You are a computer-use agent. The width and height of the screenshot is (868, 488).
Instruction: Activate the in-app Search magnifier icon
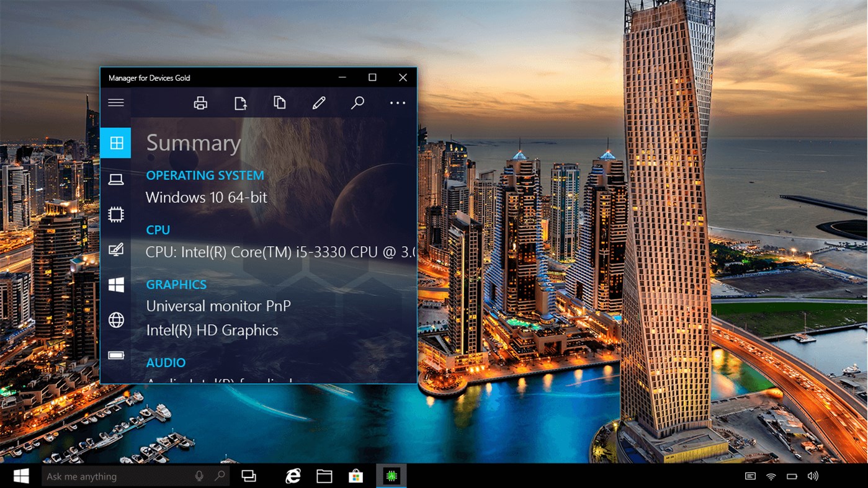[x=357, y=102]
